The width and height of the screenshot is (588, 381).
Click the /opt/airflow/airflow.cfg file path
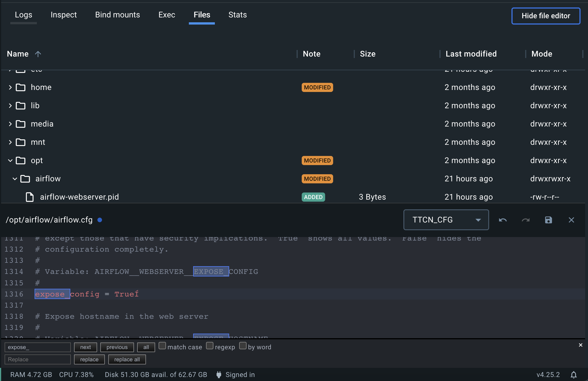pos(49,220)
